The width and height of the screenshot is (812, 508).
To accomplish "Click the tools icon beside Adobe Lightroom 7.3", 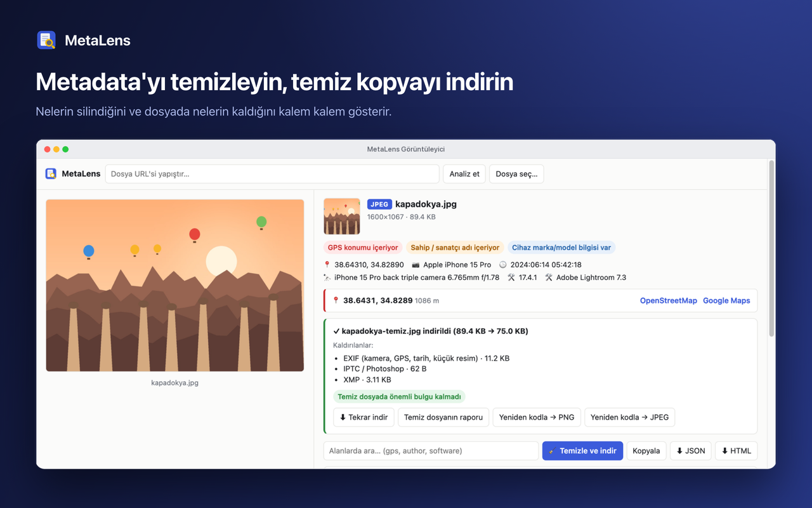I will coord(549,277).
